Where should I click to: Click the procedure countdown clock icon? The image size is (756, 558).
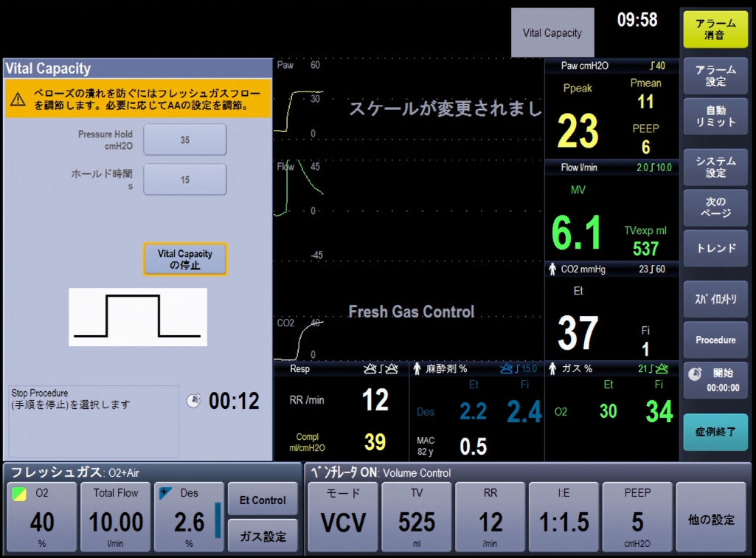[x=193, y=401]
